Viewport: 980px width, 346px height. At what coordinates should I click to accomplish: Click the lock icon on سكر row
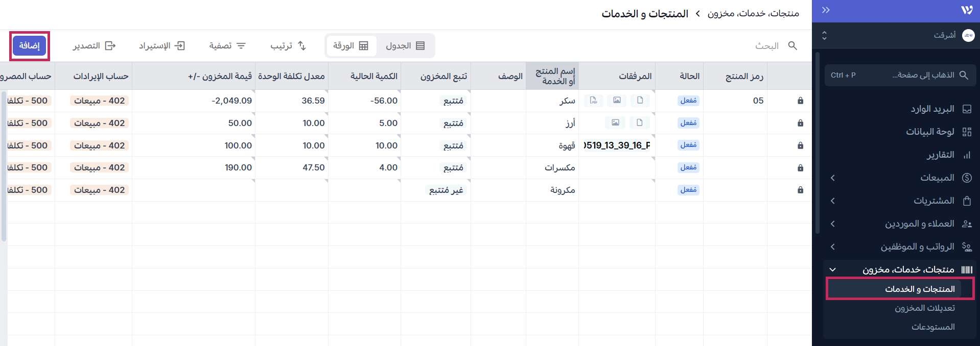800,101
